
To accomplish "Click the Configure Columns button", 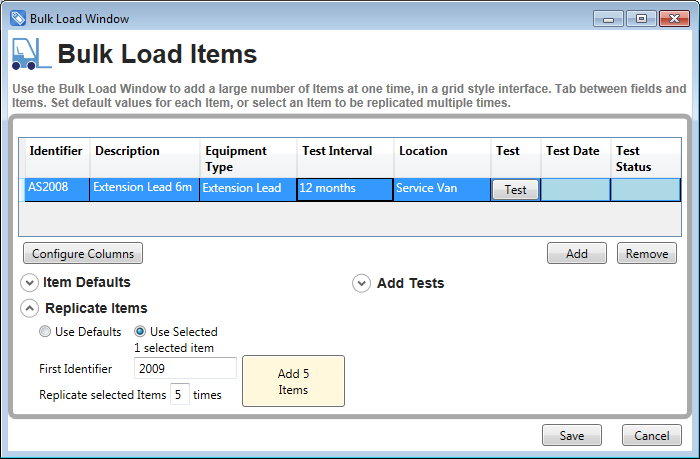I will tap(83, 254).
